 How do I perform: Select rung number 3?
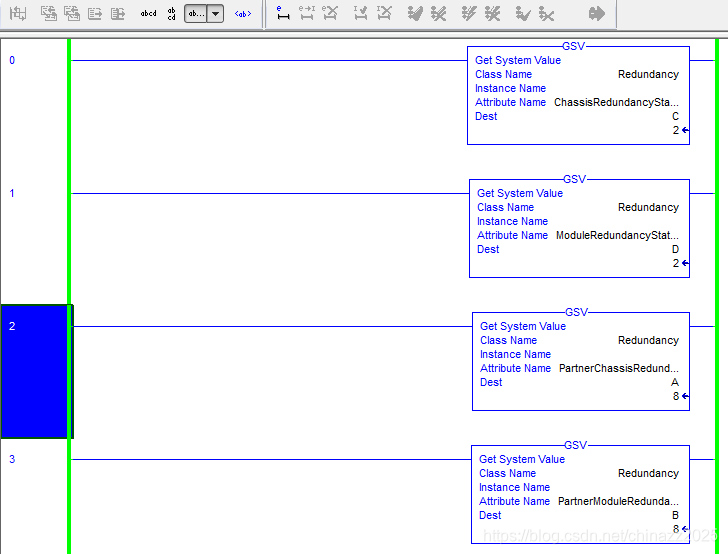[12, 459]
